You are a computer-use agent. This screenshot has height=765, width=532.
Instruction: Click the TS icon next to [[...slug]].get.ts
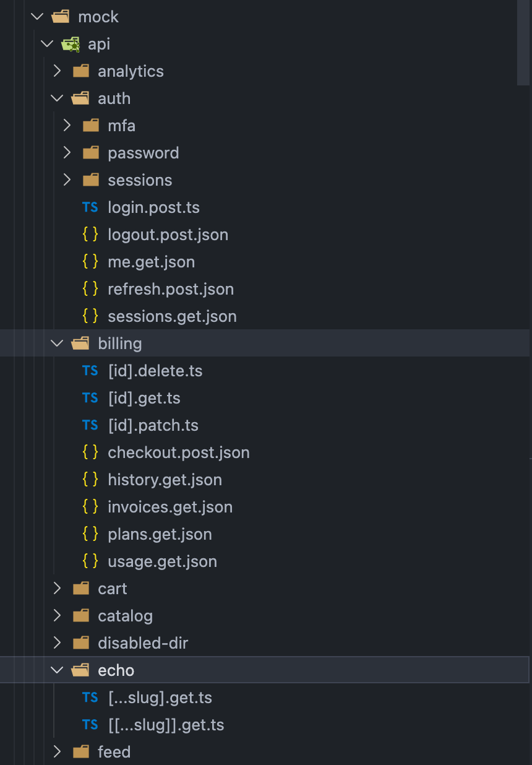click(x=90, y=725)
